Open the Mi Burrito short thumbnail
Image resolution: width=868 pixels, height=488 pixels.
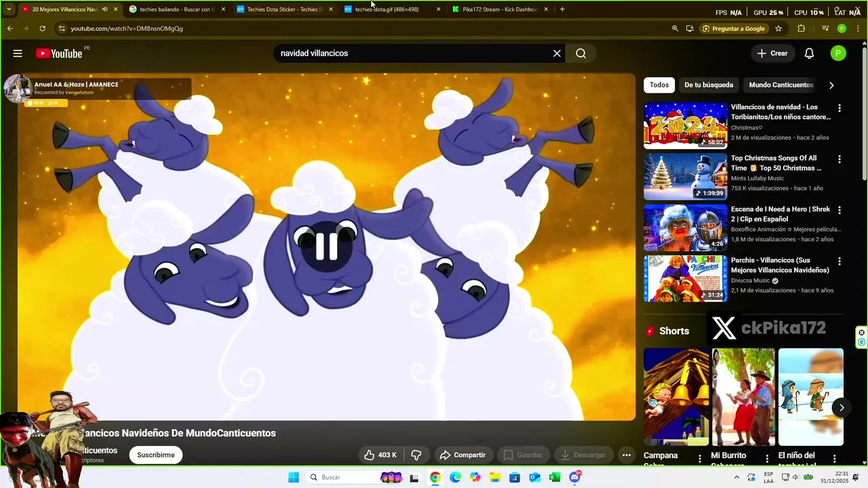[743, 396]
